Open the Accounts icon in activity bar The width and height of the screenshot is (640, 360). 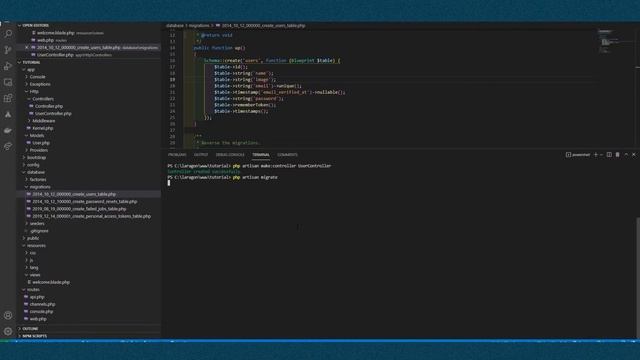pyautogui.click(x=8, y=315)
